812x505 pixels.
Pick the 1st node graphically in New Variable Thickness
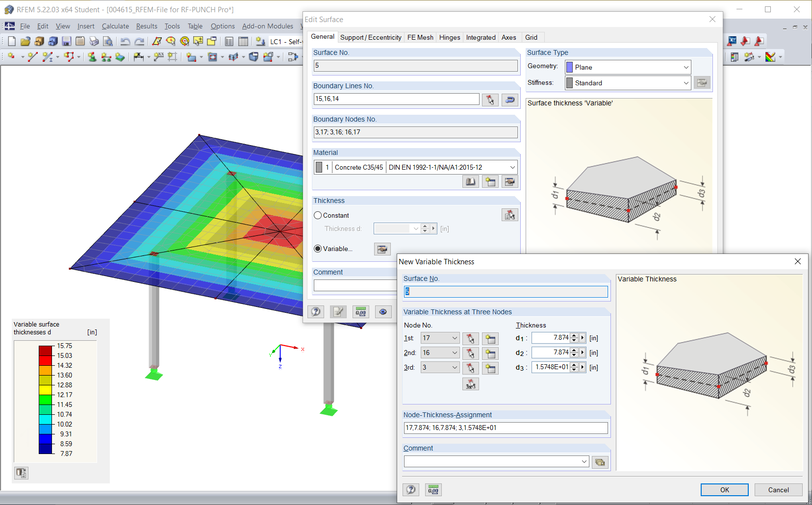coord(470,338)
